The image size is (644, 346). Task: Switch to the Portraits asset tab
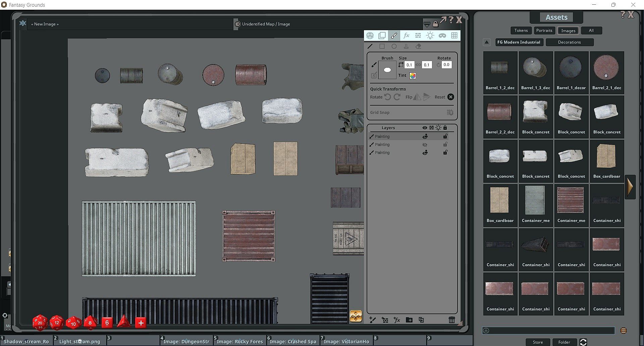(544, 31)
